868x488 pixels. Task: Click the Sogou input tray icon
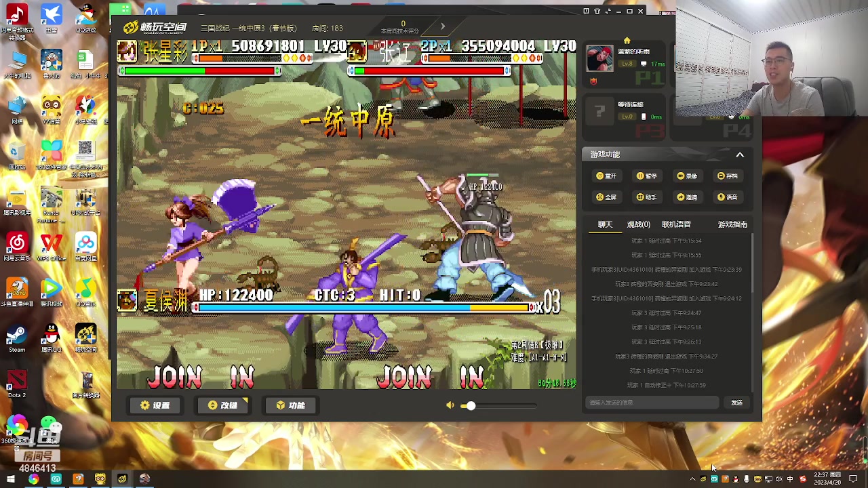803,479
